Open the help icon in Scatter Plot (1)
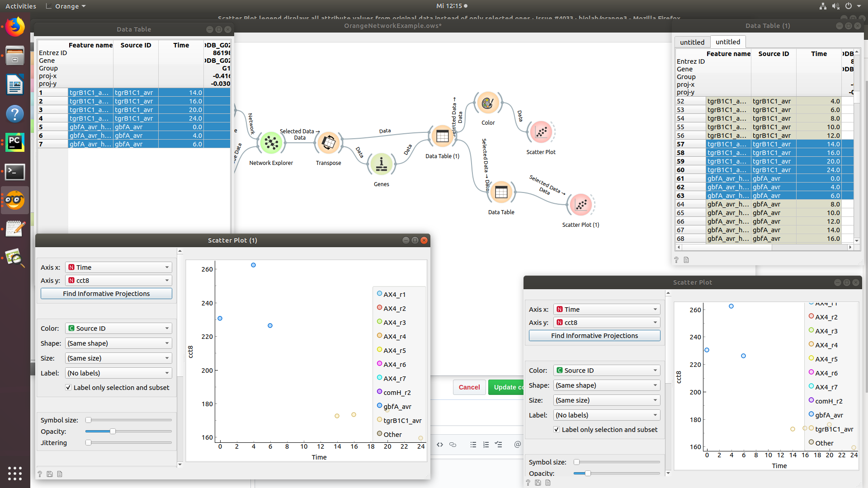 [40, 474]
